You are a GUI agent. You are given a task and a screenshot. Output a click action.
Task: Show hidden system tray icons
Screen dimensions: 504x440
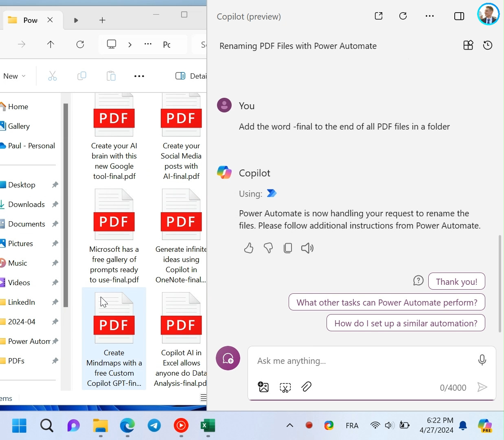point(290,425)
